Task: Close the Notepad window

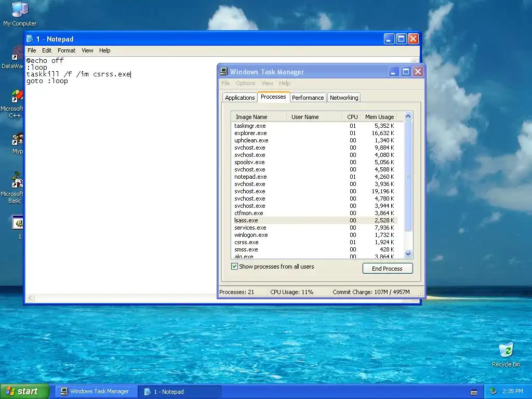Action: (x=413, y=39)
